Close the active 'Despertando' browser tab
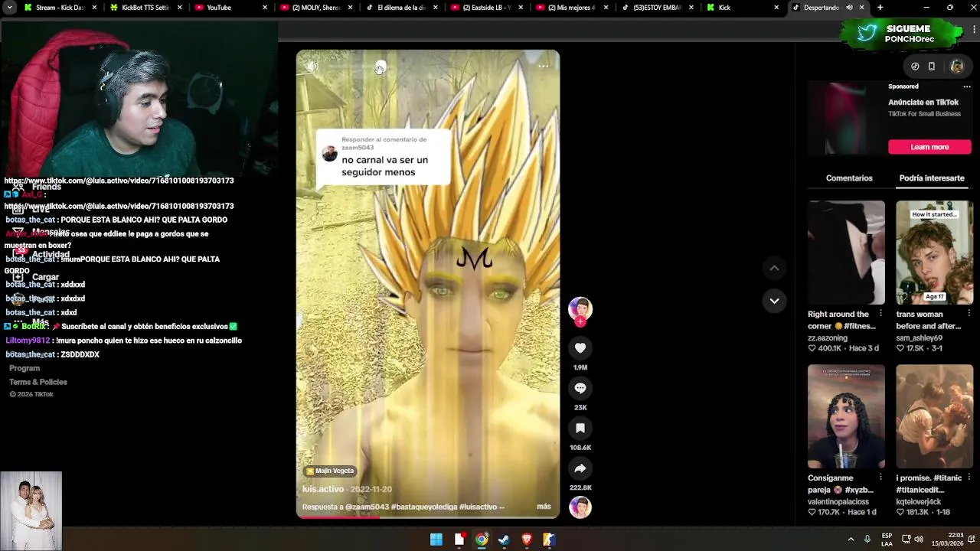 861,8
